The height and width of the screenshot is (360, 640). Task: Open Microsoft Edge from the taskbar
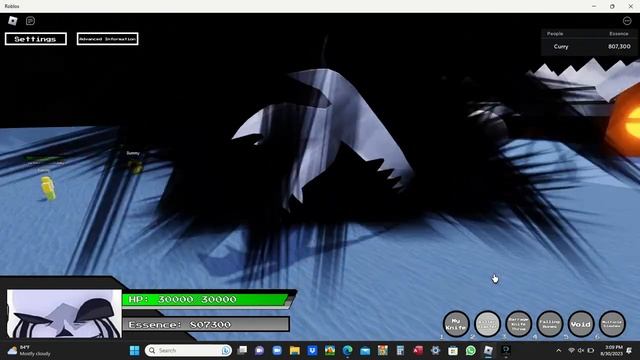[347, 350]
